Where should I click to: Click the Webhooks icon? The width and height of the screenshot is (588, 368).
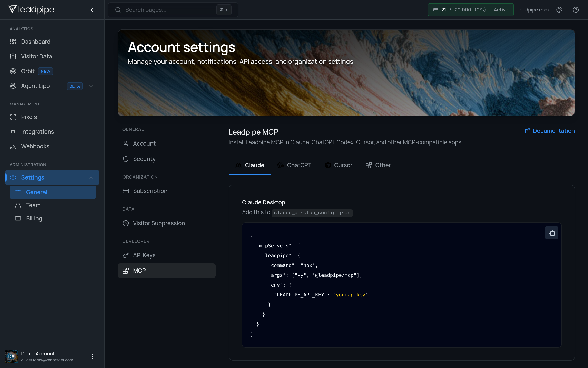13,146
